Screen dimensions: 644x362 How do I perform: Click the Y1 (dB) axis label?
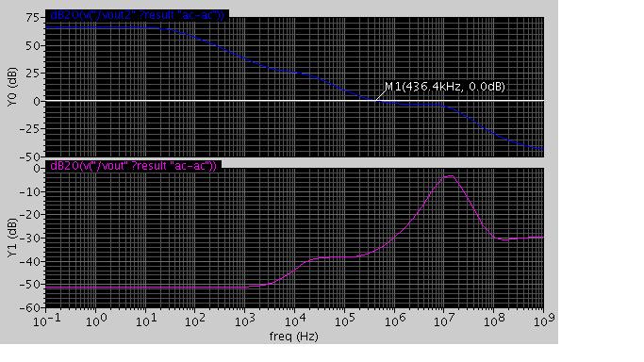[x=13, y=239]
